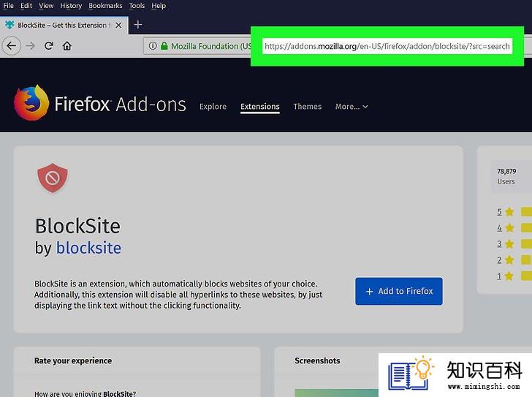Screen dimensions: 532x397
Task: Open the Help menu
Action: (159, 6)
